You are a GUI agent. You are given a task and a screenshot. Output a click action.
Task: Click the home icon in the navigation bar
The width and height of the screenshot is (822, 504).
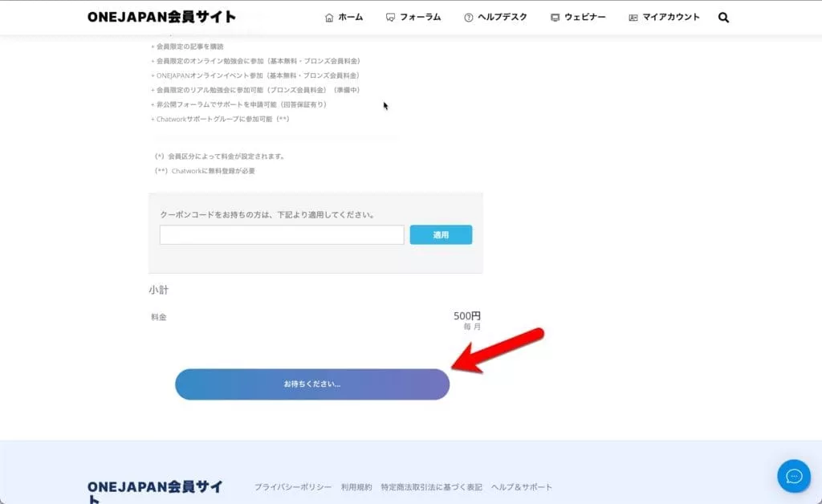coord(329,18)
